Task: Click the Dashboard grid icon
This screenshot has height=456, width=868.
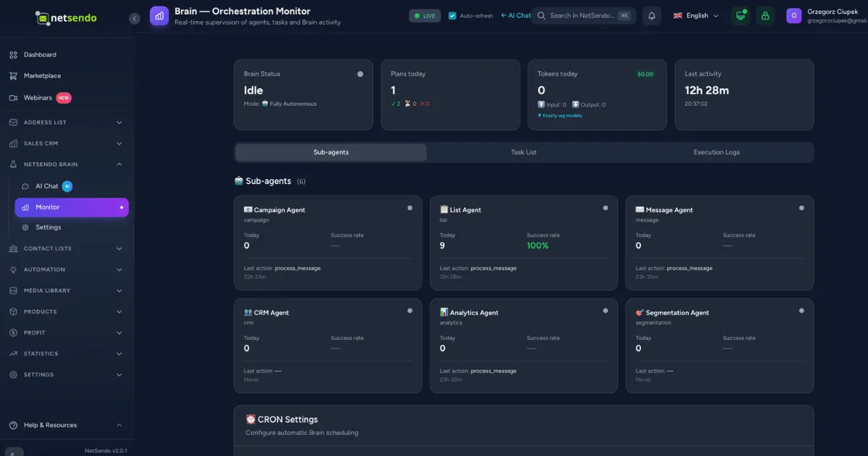Action: pos(13,55)
